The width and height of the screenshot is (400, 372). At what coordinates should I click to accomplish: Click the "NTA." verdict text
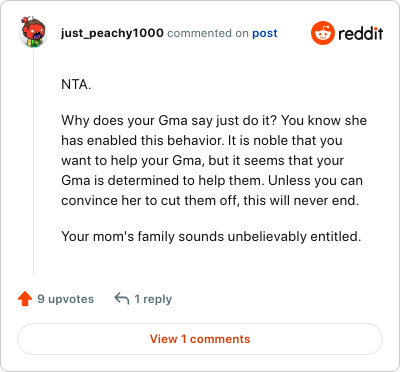click(76, 85)
